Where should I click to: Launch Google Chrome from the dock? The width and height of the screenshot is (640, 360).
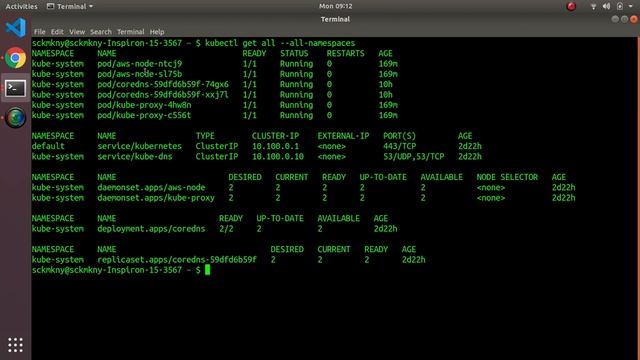pyautogui.click(x=16, y=58)
